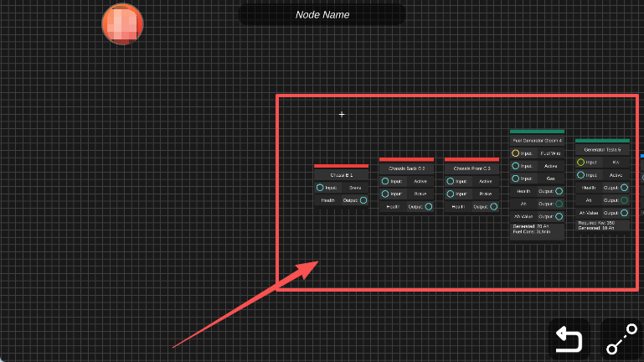
Task: Click Chassis Back C 2 Brake input port
Action: tap(385, 194)
